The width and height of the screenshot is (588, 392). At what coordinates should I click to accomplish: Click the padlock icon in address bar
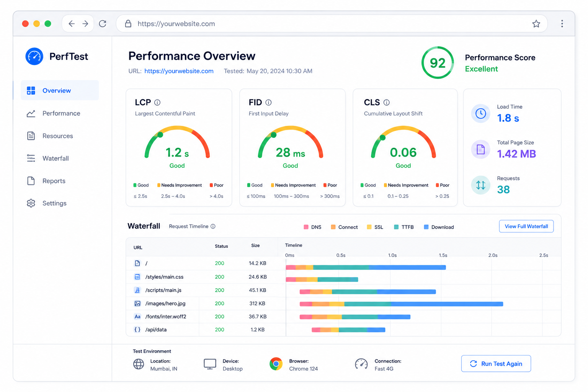click(x=129, y=24)
